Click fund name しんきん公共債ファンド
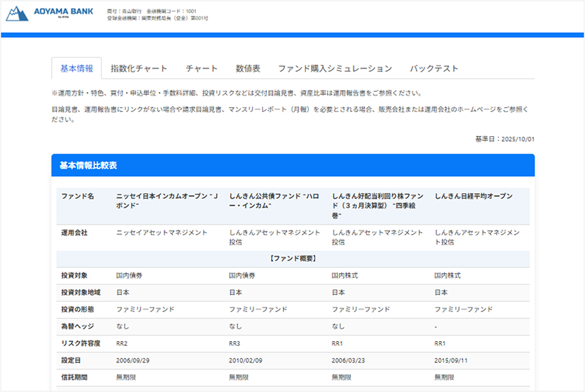 (275, 201)
